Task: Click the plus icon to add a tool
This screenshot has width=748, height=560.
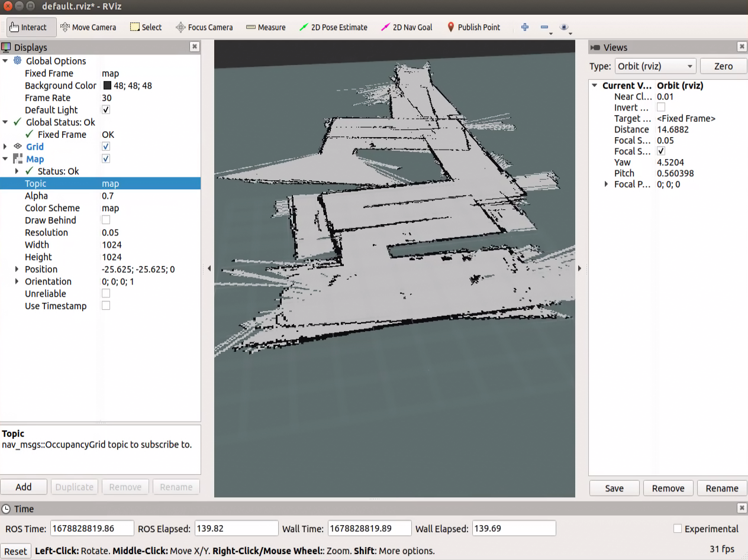Action: 524,27
